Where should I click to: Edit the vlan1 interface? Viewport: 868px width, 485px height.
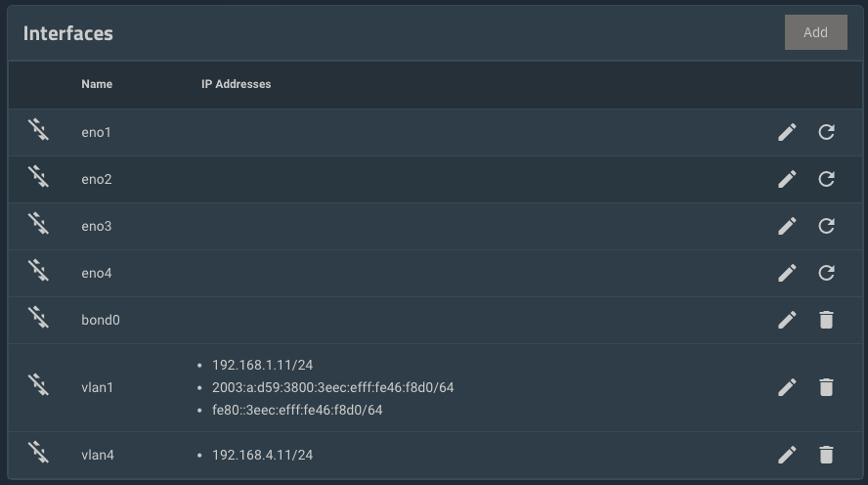tap(787, 387)
